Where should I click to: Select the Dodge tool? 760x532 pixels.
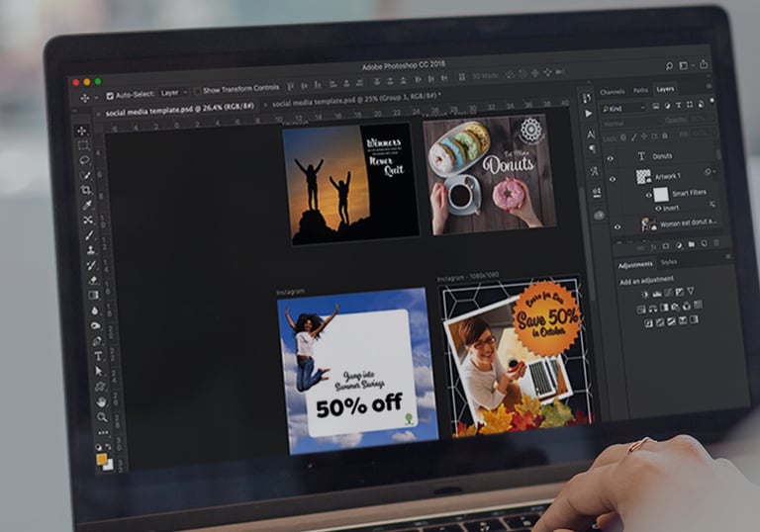tap(95, 325)
